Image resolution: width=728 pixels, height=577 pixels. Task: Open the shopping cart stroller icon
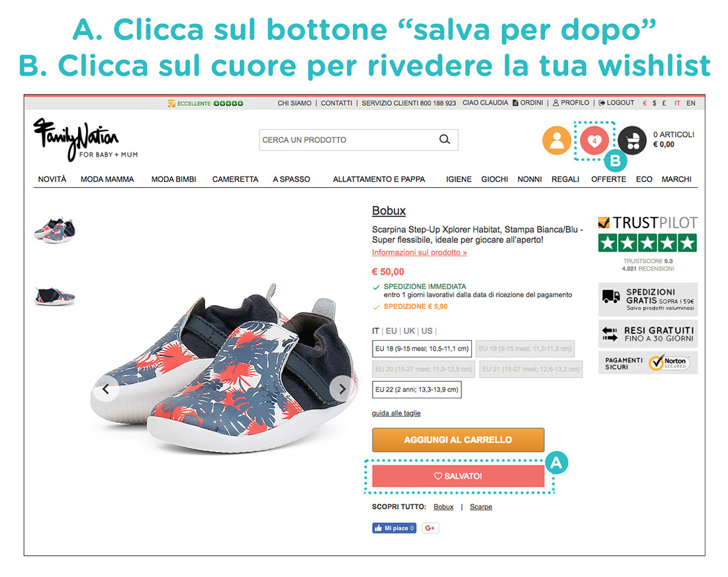coord(632,140)
